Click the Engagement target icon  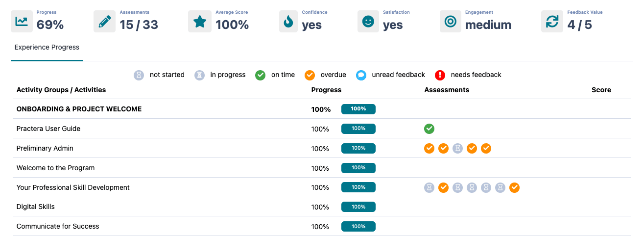click(x=450, y=21)
